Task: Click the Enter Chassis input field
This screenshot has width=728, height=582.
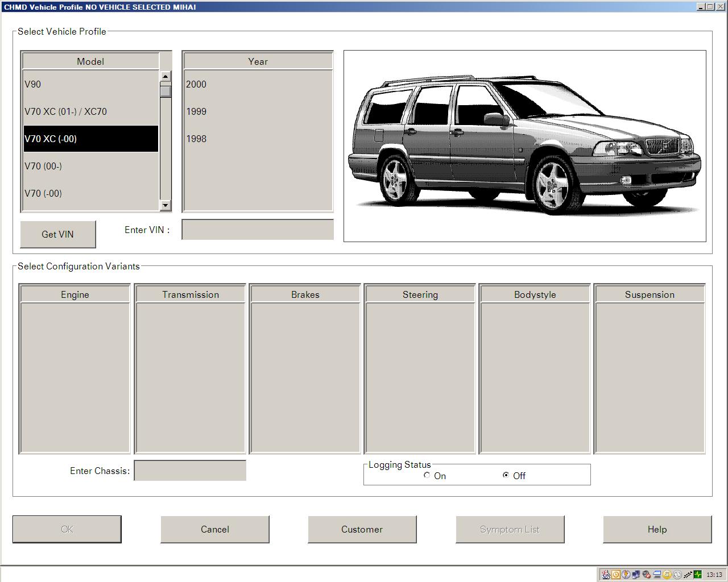Action: point(190,471)
